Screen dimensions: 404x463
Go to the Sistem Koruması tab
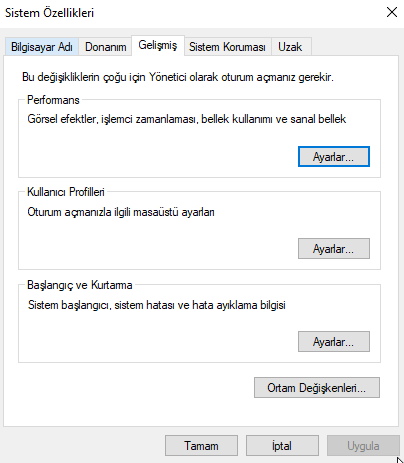(227, 47)
